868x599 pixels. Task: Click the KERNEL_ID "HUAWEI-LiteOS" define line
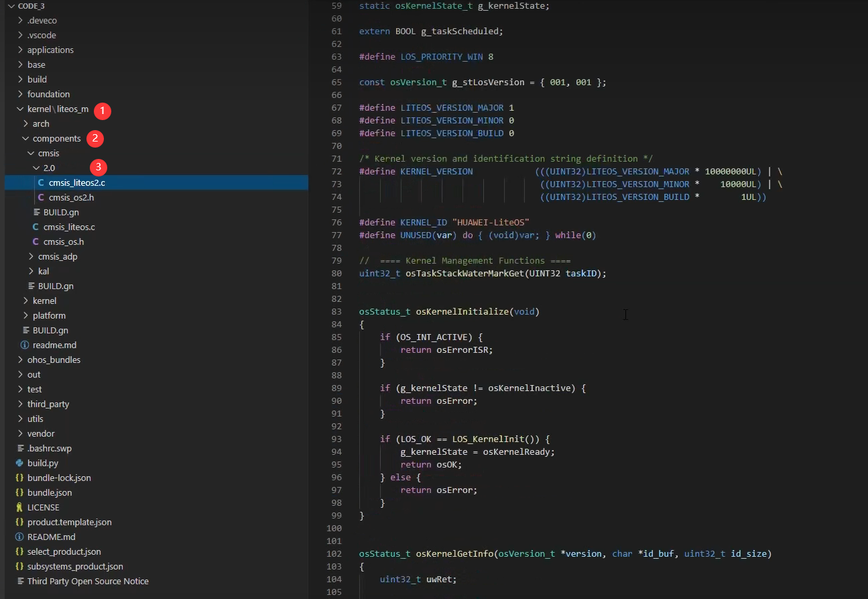(x=444, y=223)
